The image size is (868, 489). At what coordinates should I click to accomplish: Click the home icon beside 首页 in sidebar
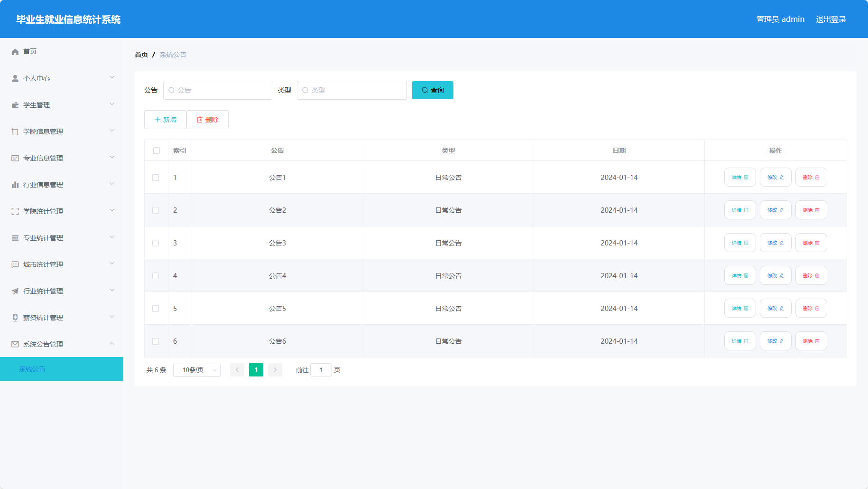pos(15,52)
